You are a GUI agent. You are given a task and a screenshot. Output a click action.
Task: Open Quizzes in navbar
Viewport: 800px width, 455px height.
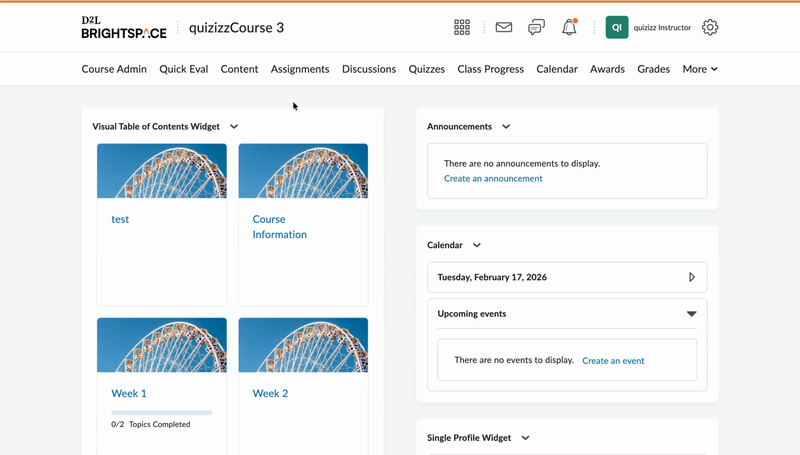(x=427, y=69)
